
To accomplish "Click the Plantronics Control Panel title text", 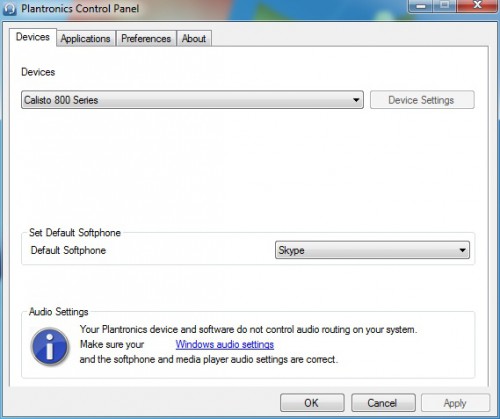I will click(80, 8).
